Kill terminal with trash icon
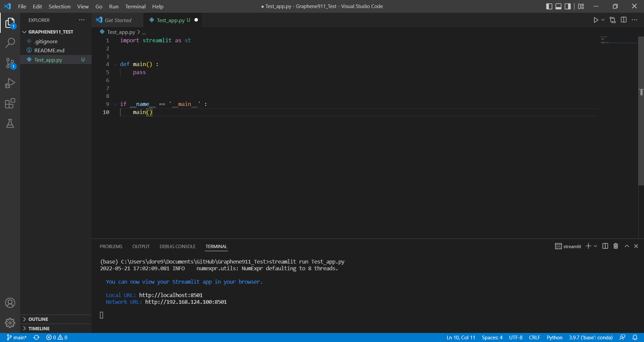Image resolution: width=644 pixels, height=342 pixels. point(616,246)
